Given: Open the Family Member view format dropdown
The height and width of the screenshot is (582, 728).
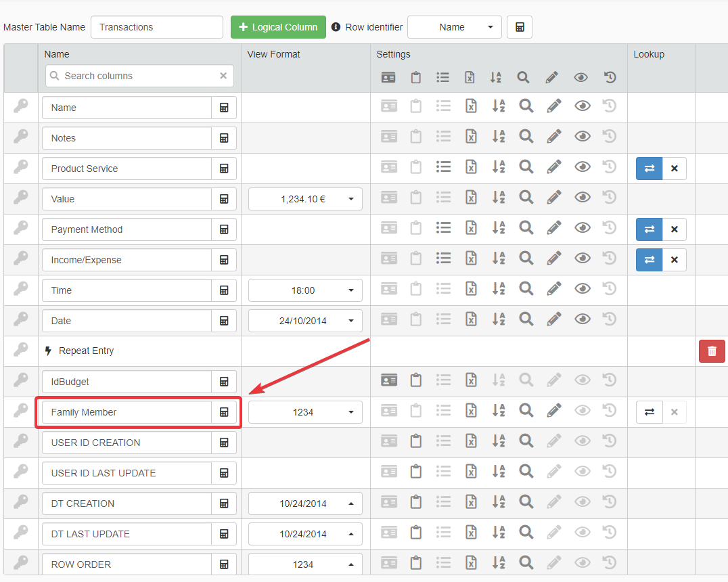Looking at the screenshot, I should [305, 412].
